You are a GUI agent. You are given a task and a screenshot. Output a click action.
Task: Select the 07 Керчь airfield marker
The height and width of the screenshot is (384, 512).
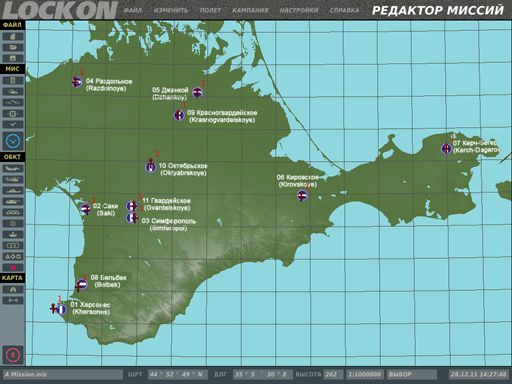446,149
